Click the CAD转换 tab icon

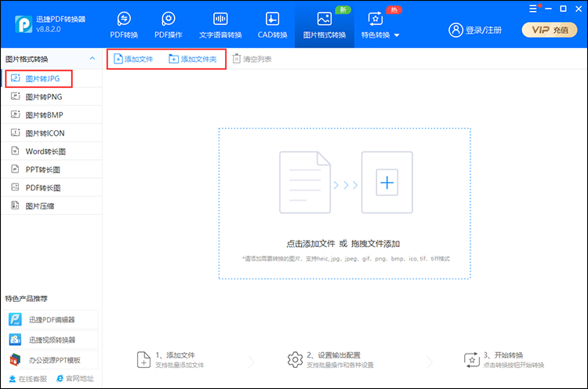click(272, 18)
